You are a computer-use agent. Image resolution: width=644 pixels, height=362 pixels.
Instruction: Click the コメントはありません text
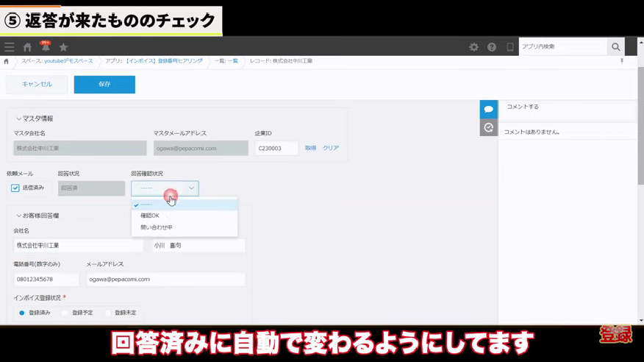(532, 132)
